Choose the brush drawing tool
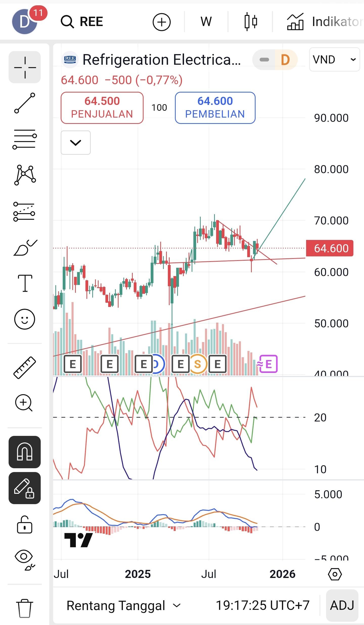The width and height of the screenshot is (364, 625). point(25,248)
